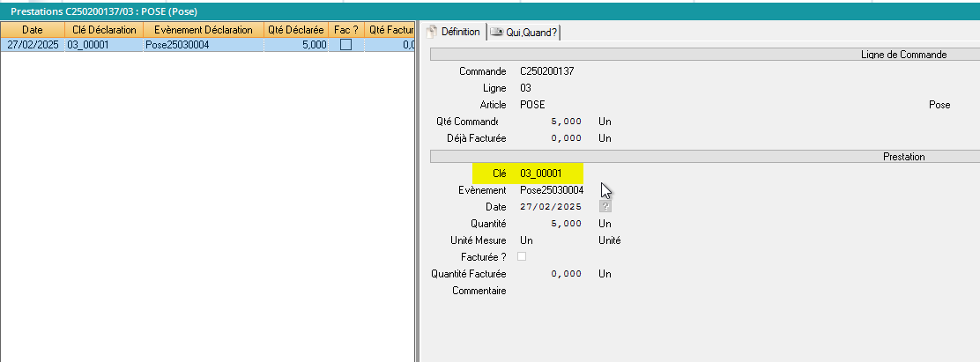
Task: Switch to the Qui,Quand? tab
Action: (x=524, y=32)
